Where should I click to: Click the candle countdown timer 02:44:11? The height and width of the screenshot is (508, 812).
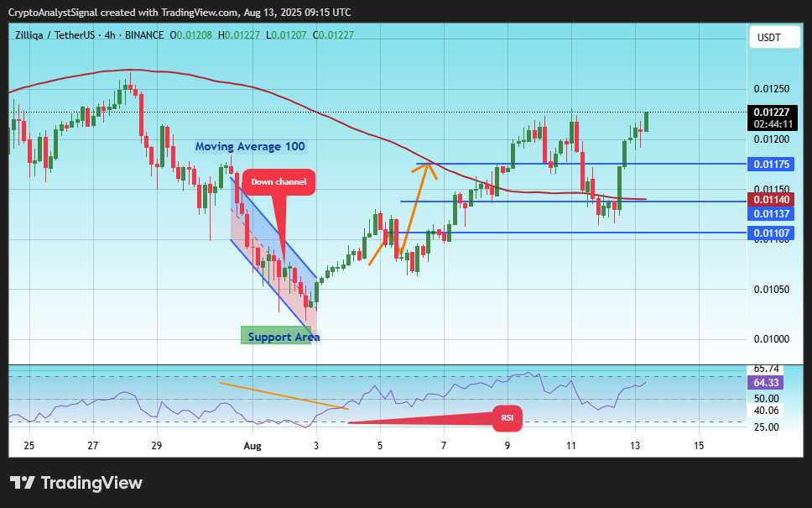[x=773, y=124]
